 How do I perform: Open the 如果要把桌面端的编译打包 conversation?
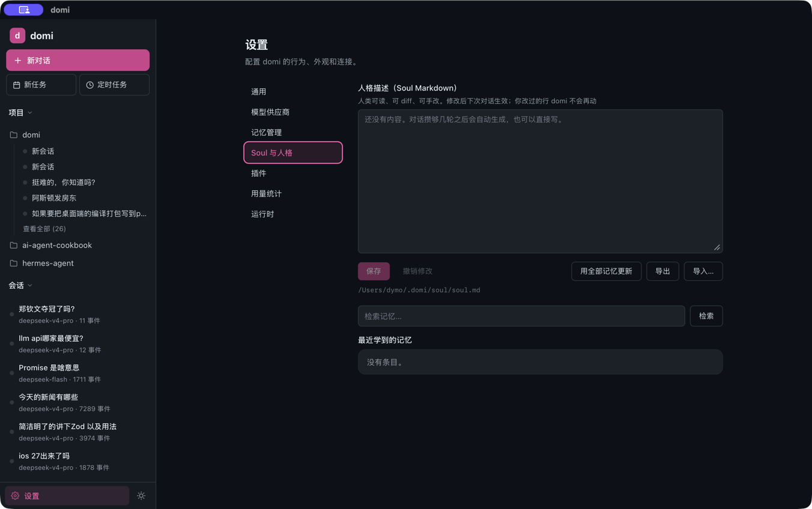84,214
